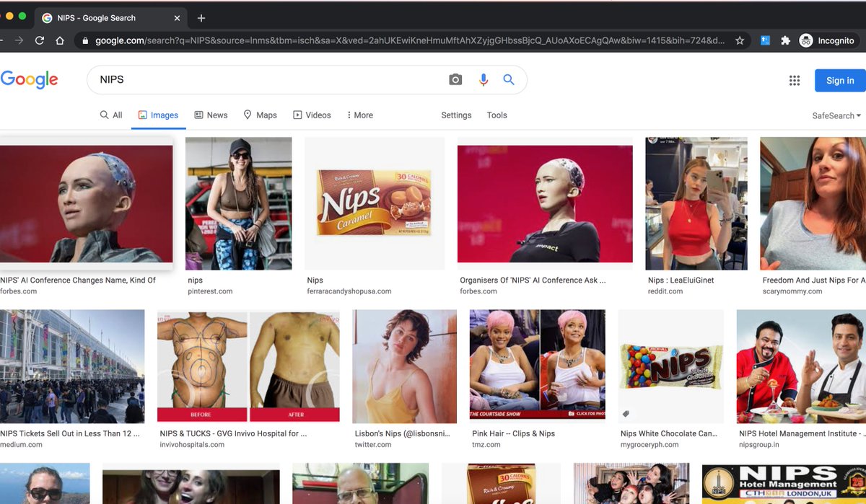This screenshot has width=866, height=504.
Task: Sign in to a Google account
Action: [x=840, y=81]
